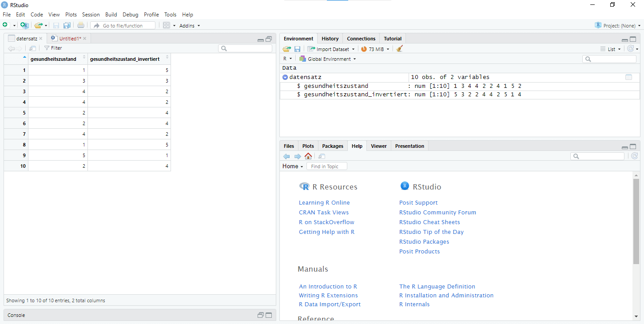Image resolution: width=644 pixels, height=324 pixels.
Task: Click the Help pane search field
Action: pos(597,156)
